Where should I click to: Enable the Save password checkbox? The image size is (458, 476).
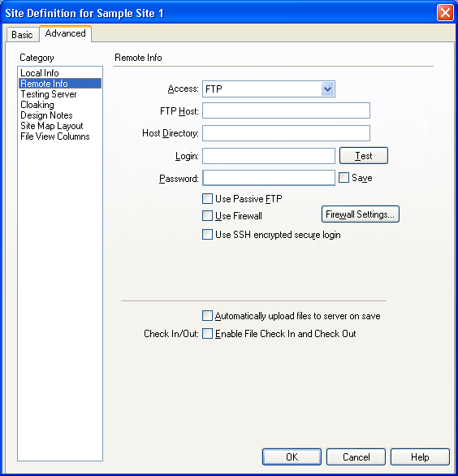pos(343,178)
